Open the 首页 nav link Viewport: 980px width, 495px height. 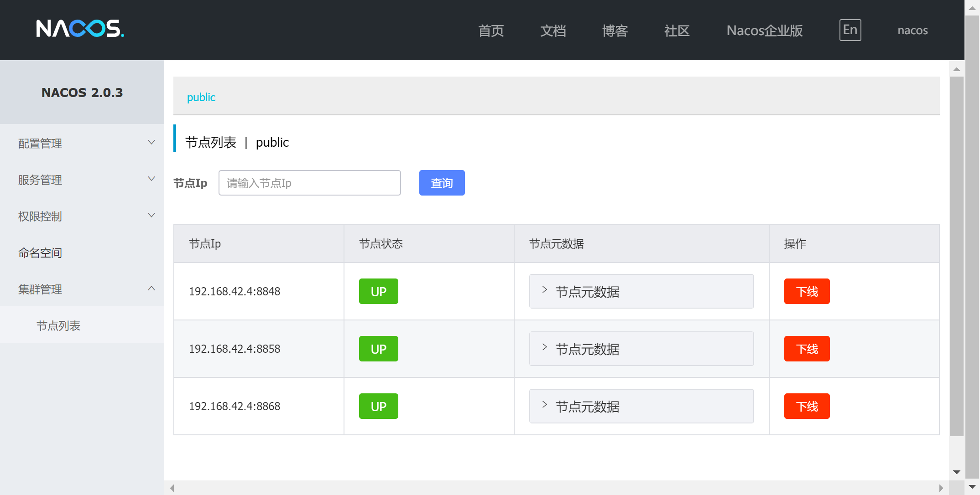tap(491, 31)
